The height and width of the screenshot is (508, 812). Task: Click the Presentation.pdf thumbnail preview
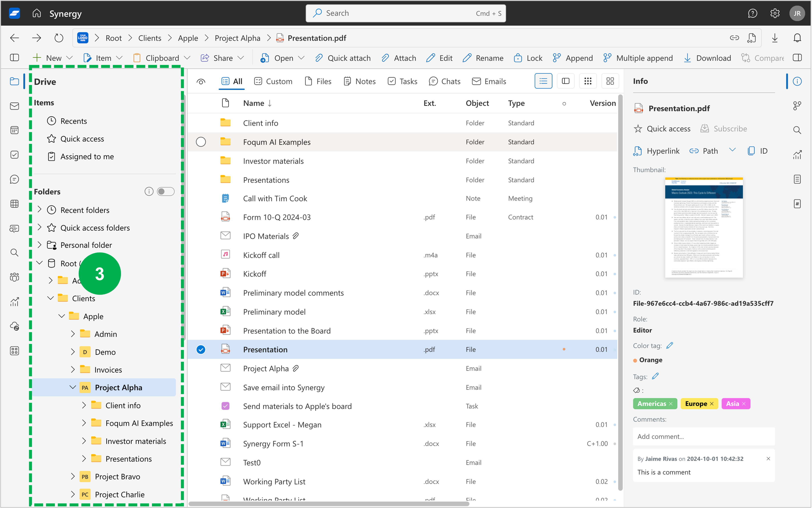pos(704,227)
